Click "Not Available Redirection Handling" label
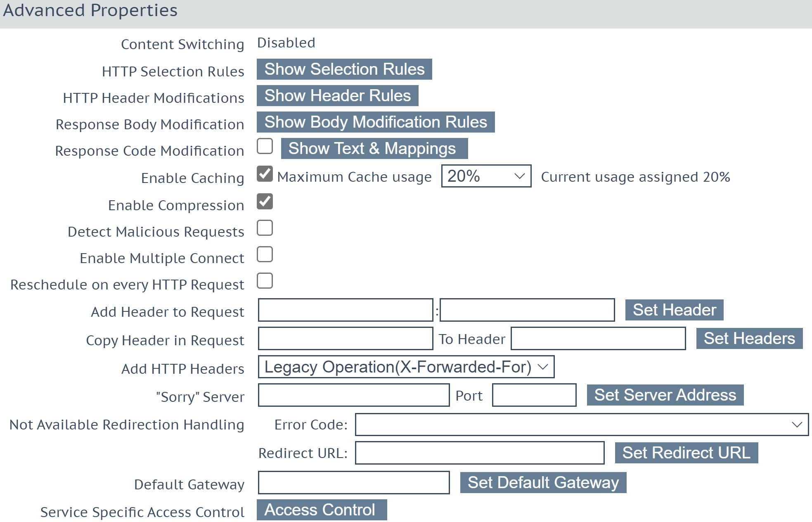The image size is (812, 522). pyautogui.click(x=127, y=425)
